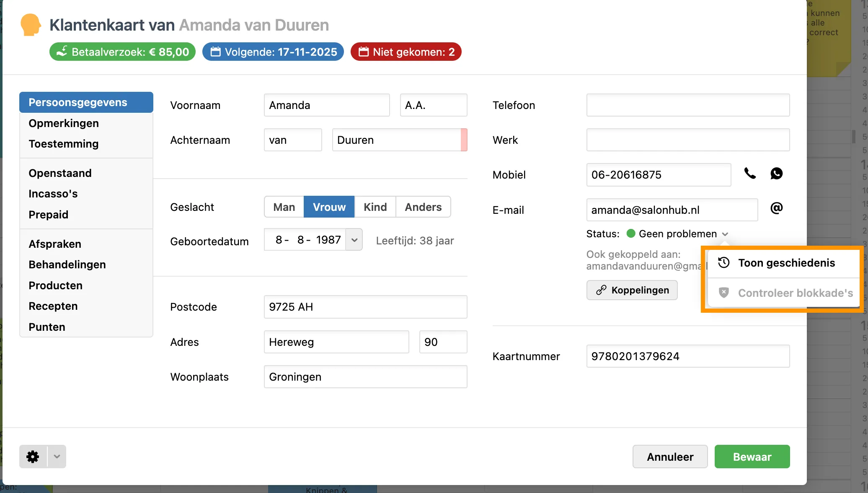Screen dimensions: 868x493
Task: Expand the dropdown arrow beside gear button
Action: pyautogui.click(x=57, y=457)
